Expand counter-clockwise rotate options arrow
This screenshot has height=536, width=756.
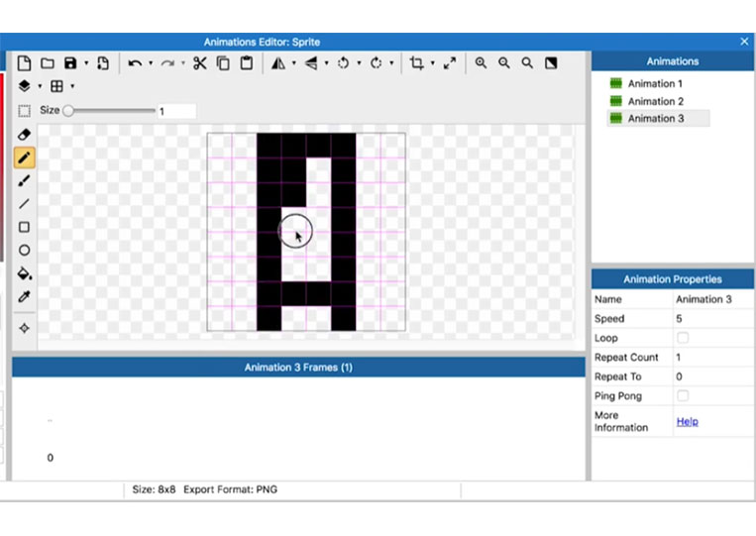tap(359, 63)
